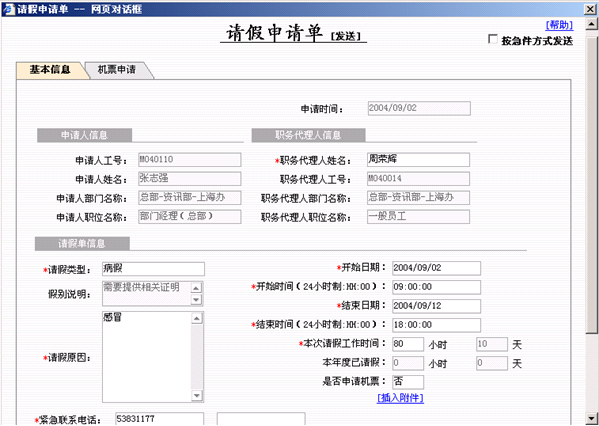599x426 pixels.
Task: Click the dialog vertical scrollbar thumb
Action: click(x=591, y=185)
